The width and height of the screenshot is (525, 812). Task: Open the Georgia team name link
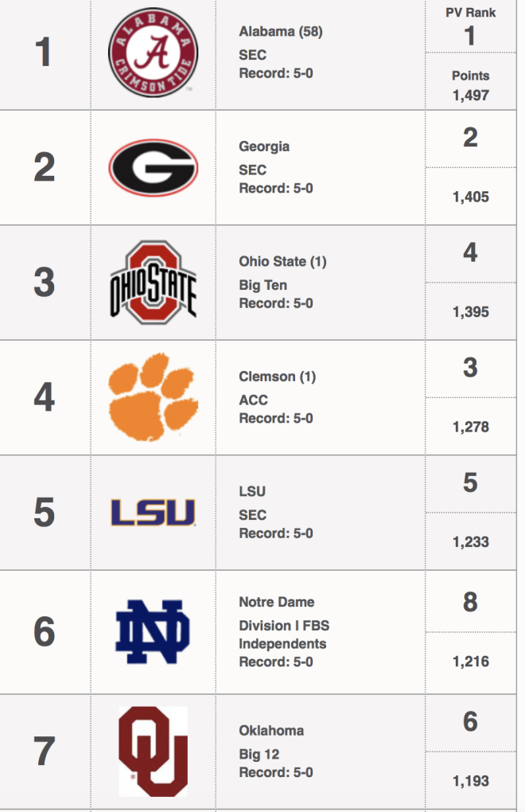264,146
